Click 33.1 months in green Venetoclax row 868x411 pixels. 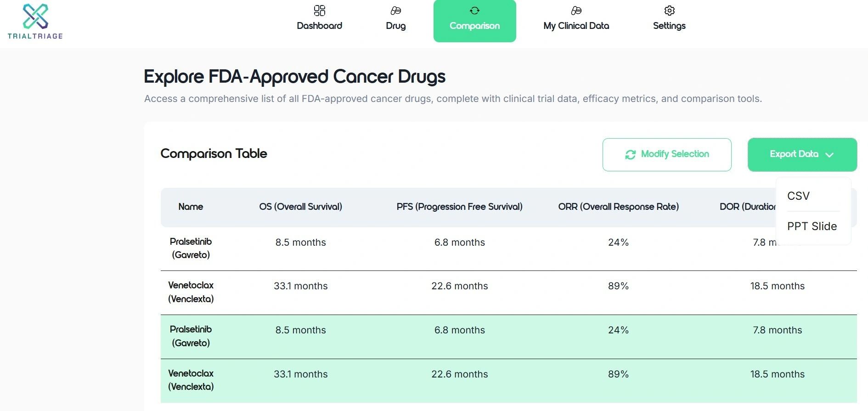click(x=301, y=374)
